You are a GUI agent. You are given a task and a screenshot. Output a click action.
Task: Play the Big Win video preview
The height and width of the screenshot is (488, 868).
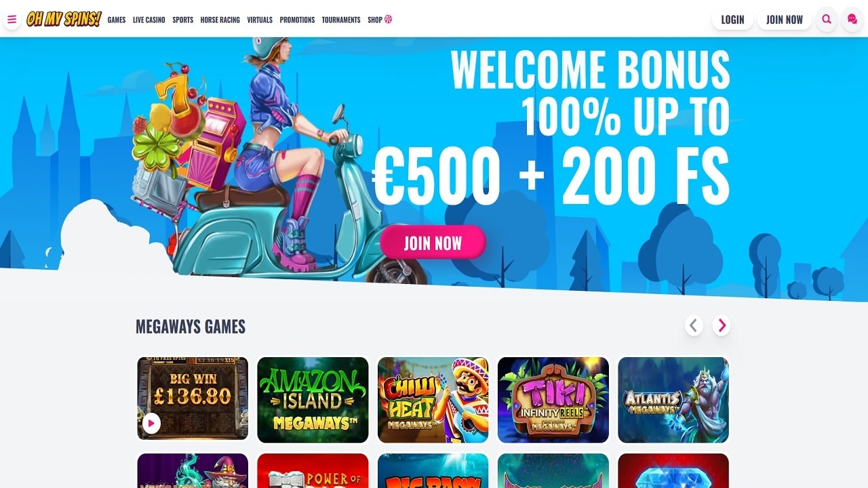151,424
